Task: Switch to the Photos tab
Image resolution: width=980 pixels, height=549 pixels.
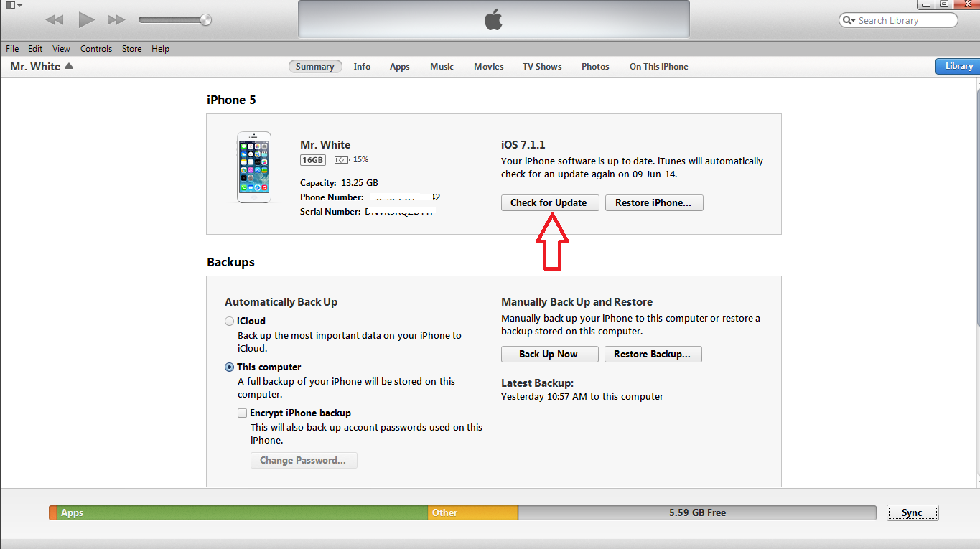Action: coord(595,67)
